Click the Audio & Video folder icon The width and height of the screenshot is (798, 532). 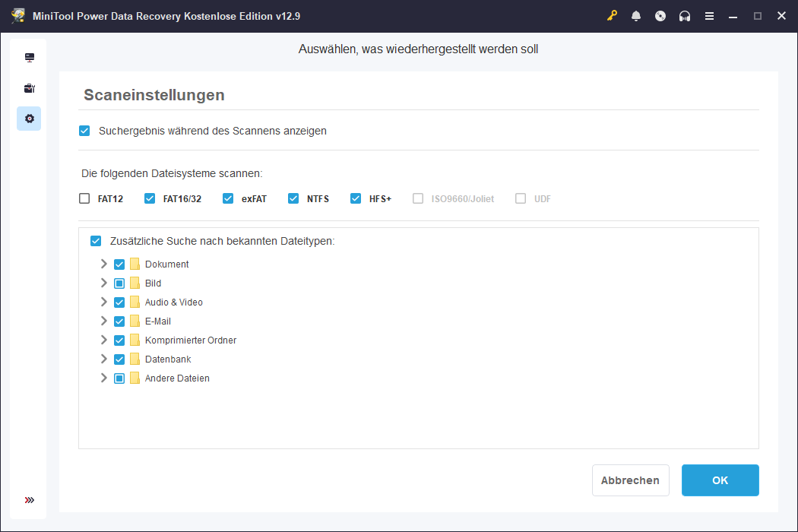click(x=135, y=302)
